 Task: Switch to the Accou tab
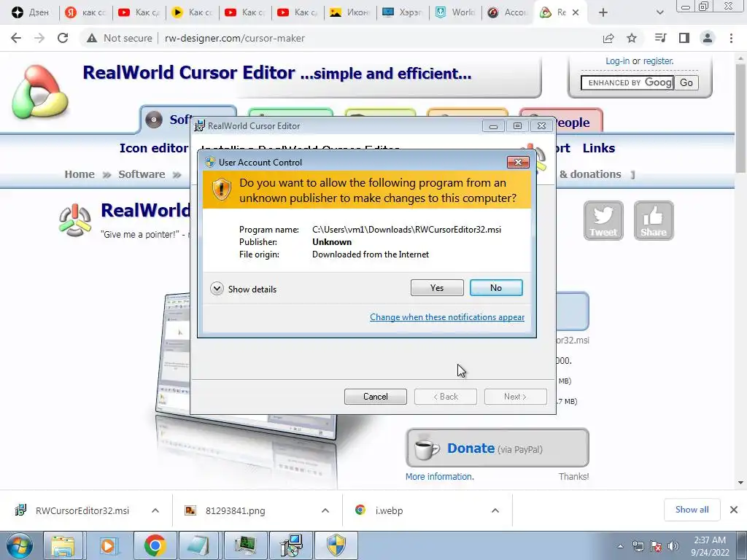[x=508, y=12]
